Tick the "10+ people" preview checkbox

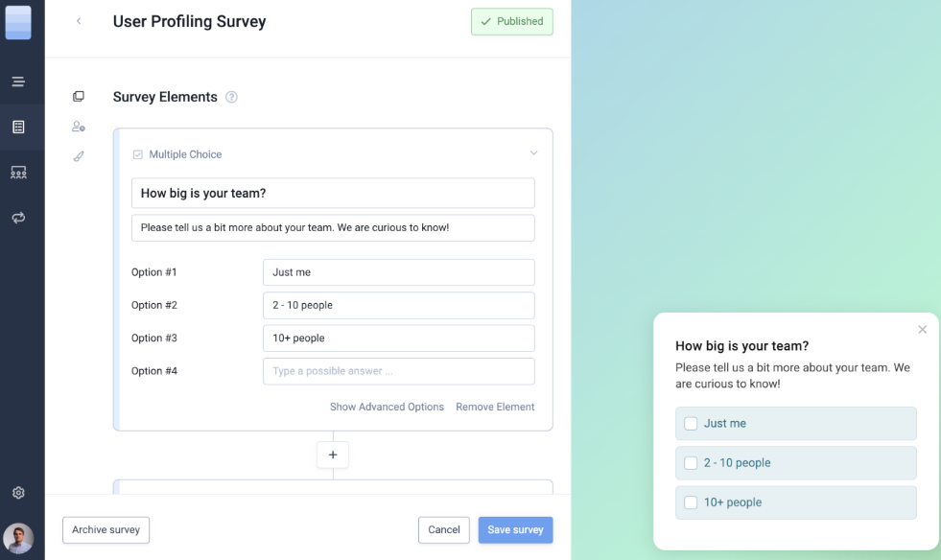tap(691, 502)
